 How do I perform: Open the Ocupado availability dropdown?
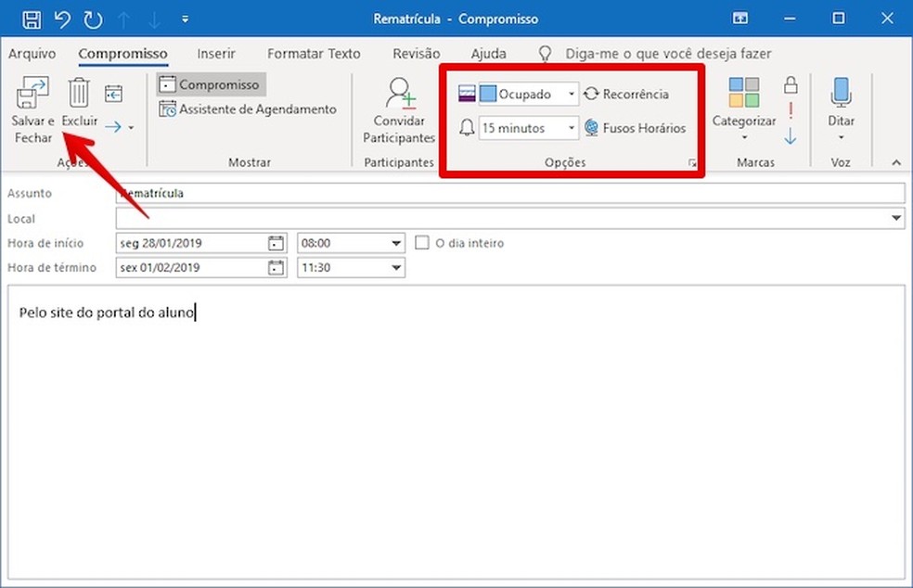point(572,94)
